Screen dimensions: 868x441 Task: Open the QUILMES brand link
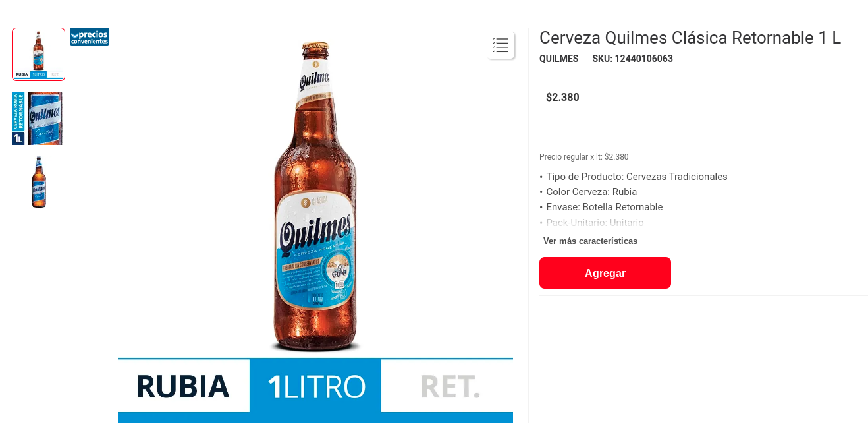(558, 59)
